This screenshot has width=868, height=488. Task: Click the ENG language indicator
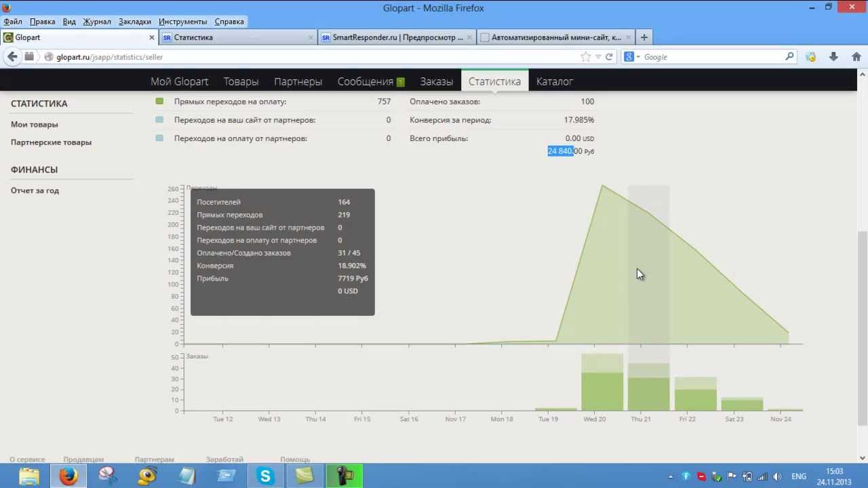pyautogui.click(x=799, y=476)
